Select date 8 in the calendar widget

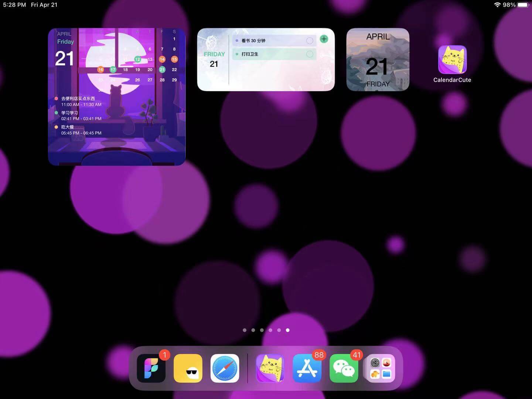click(x=174, y=49)
